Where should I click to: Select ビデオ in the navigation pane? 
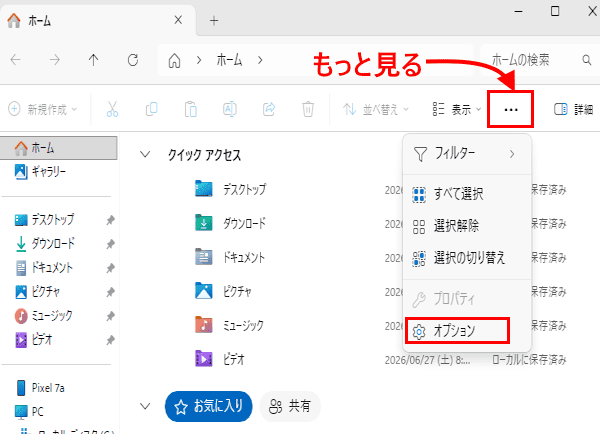click(x=34, y=339)
